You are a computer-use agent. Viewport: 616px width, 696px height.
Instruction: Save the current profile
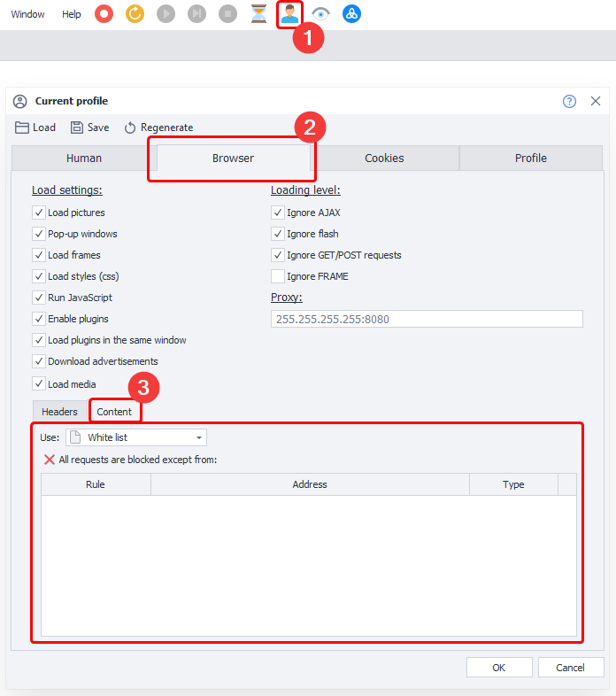pyautogui.click(x=90, y=128)
